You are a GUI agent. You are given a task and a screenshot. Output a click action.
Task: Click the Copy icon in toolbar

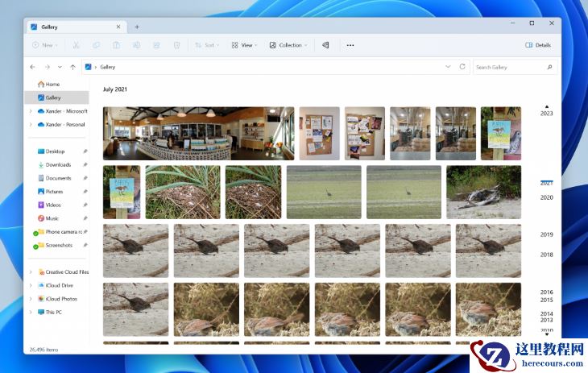point(97,45)
